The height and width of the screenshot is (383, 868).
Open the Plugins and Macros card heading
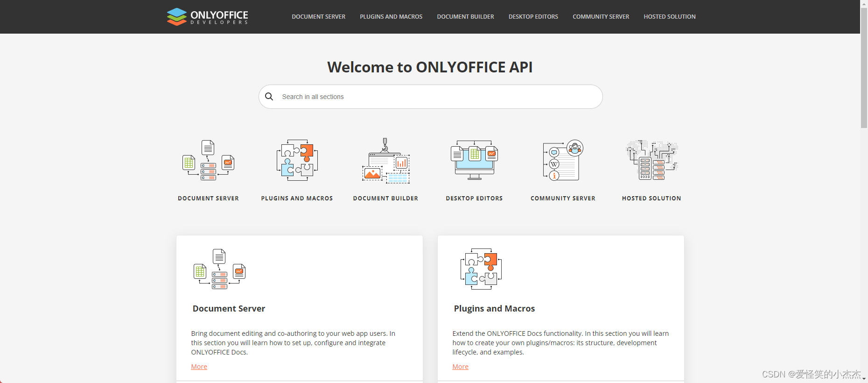494,309
